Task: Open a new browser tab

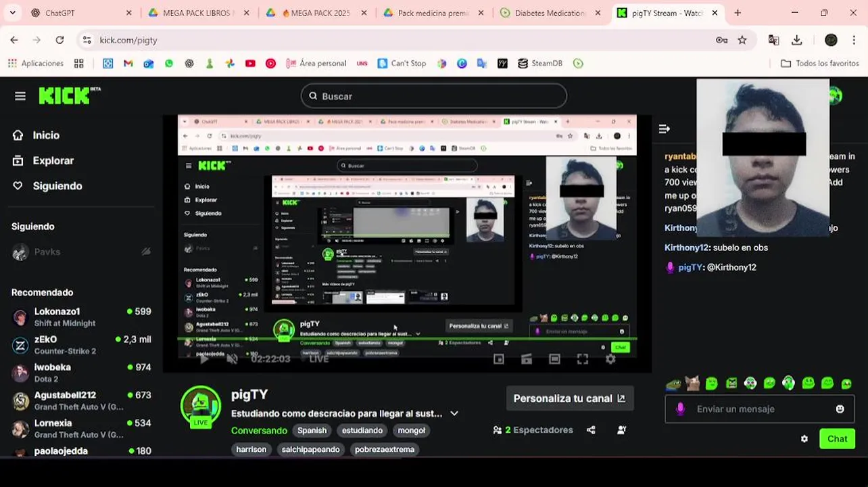Action: tap(738, 13)
